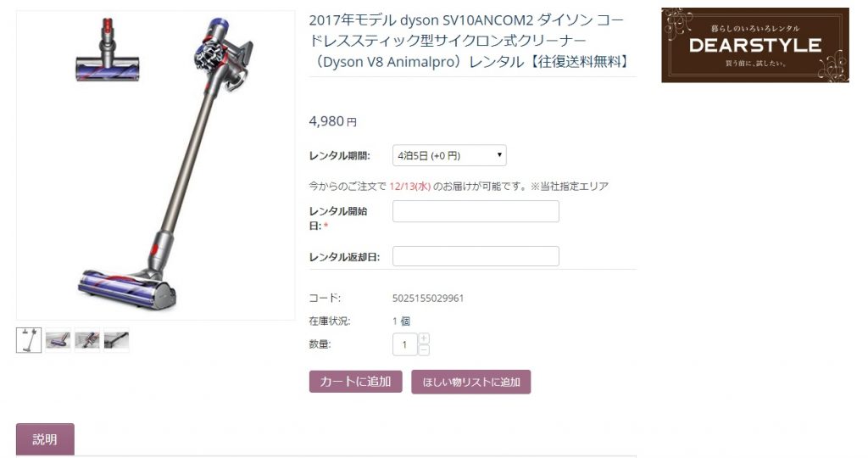This screenshot has width=868, height=458.
Task: Click the dropdown arrow beside 4泊5日
Action: (x=498, y=155)
